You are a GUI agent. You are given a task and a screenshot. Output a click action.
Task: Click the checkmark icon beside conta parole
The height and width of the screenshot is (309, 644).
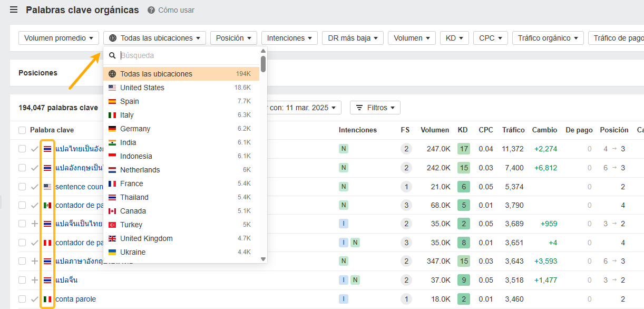[35, 299]
